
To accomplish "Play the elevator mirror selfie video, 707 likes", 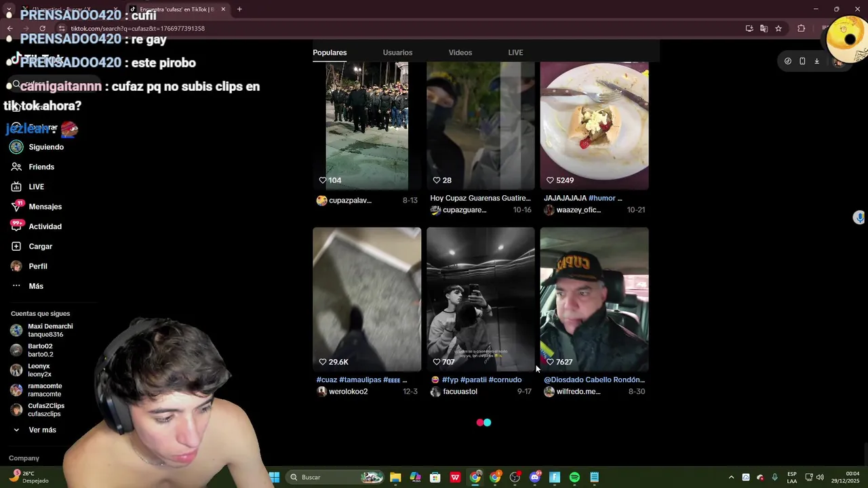I will tap(481, 299).
